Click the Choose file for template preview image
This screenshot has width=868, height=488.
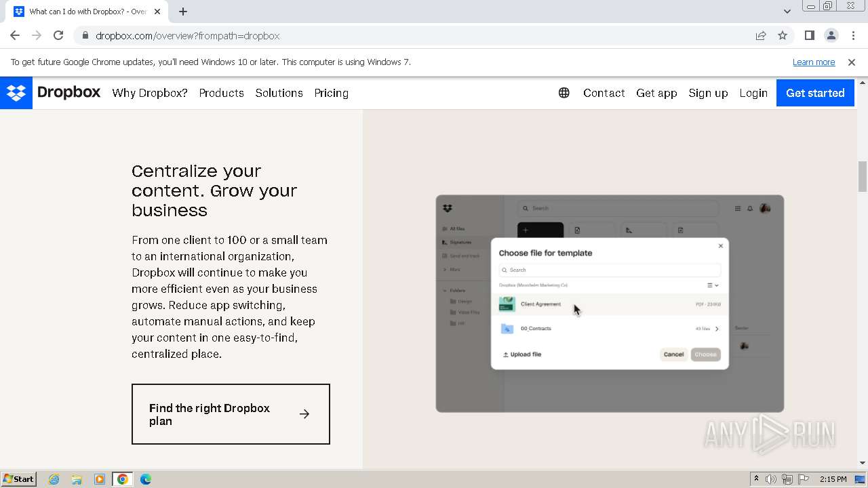tap(610, 304)
